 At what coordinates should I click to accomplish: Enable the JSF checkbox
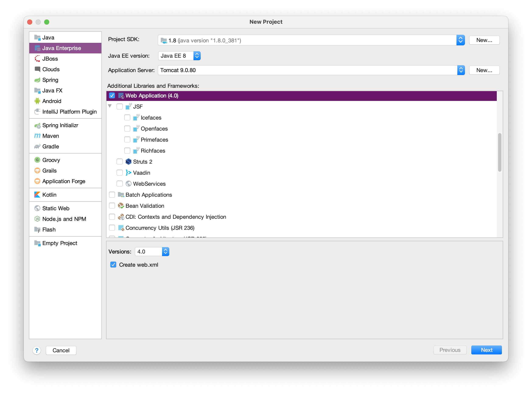(119, 107)
